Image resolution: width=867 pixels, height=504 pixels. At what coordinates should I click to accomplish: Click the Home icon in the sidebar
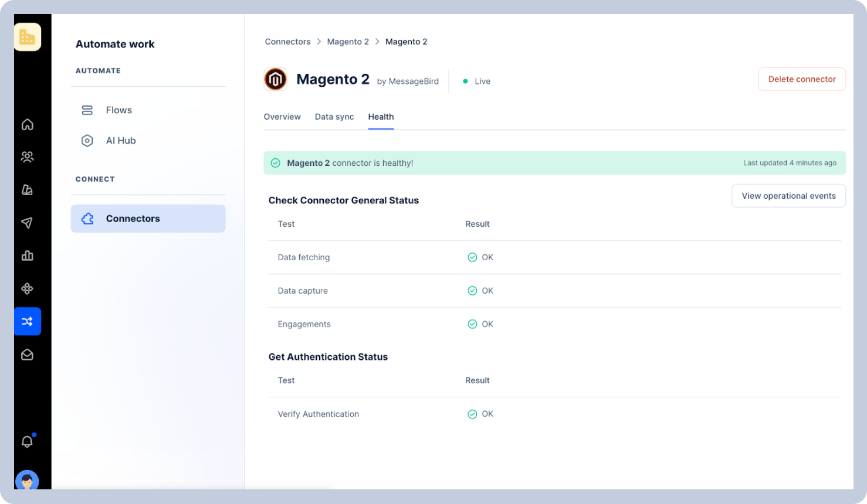click(x=27, y=124)
